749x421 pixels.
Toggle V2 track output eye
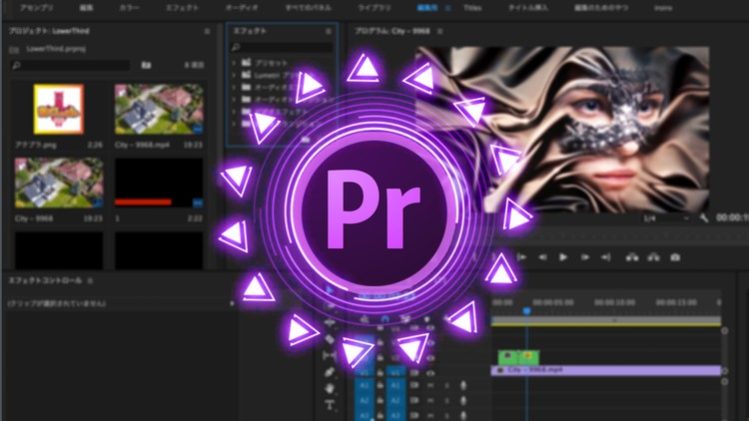point(431,357)
